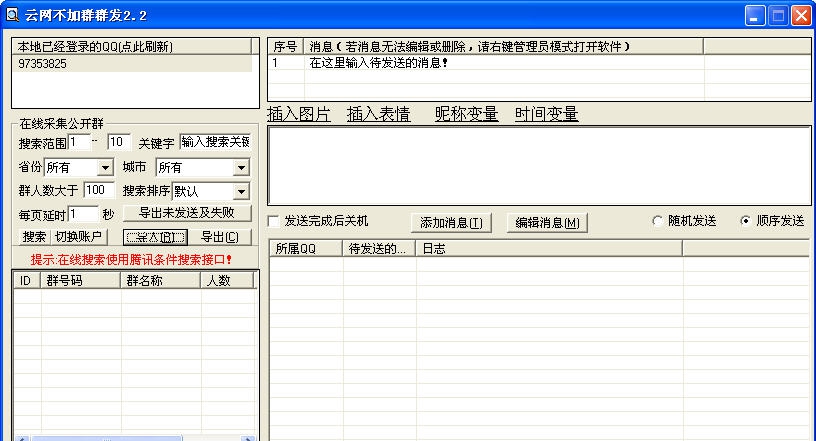The image size is (816, 441).
Task: Select the 随机发送 radio button
Action: (x=657, y=221)
